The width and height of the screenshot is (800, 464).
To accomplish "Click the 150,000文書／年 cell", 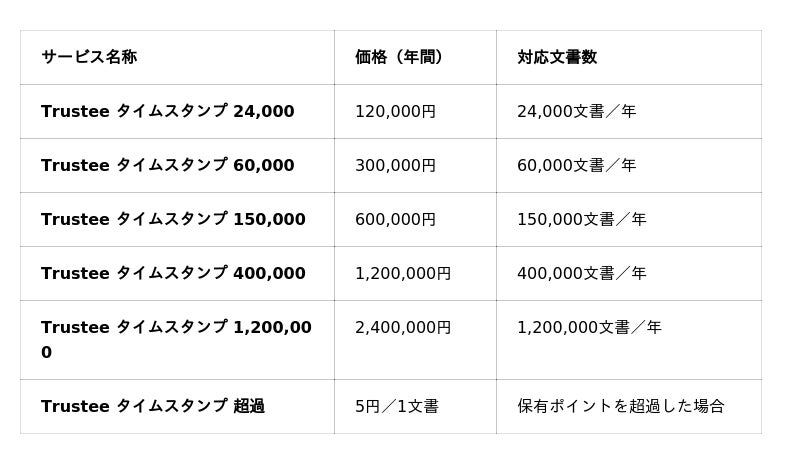I will [x=581, y=219].
